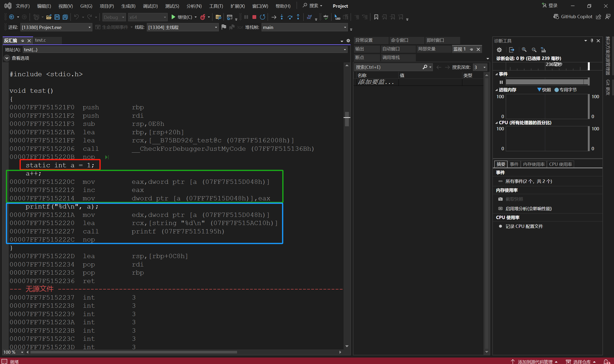Click the Step Over icon
The width and height of the screenshot is (614, 364).
[290, 17]
